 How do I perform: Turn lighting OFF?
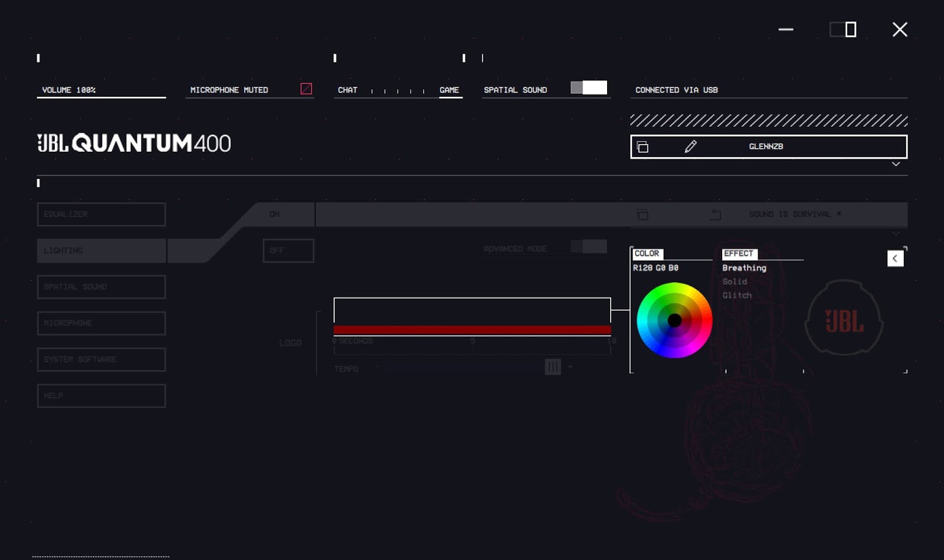pos(289,251)
